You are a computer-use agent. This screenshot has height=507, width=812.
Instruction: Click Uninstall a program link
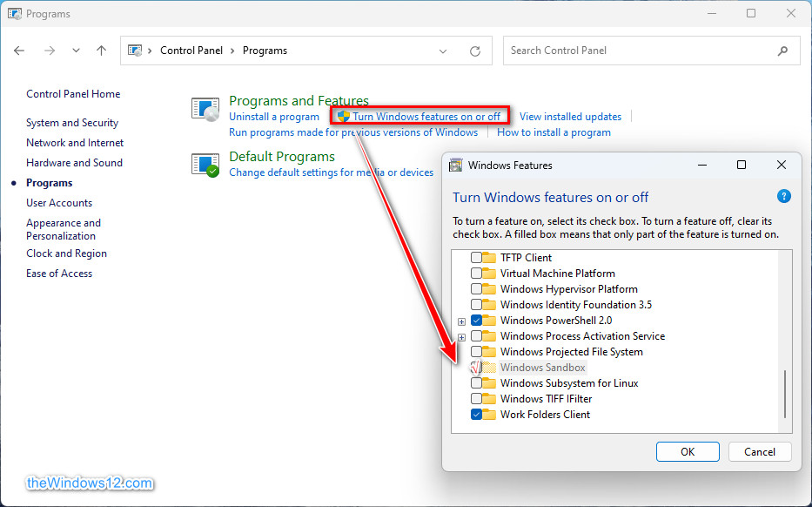click(x=274, y=117)
